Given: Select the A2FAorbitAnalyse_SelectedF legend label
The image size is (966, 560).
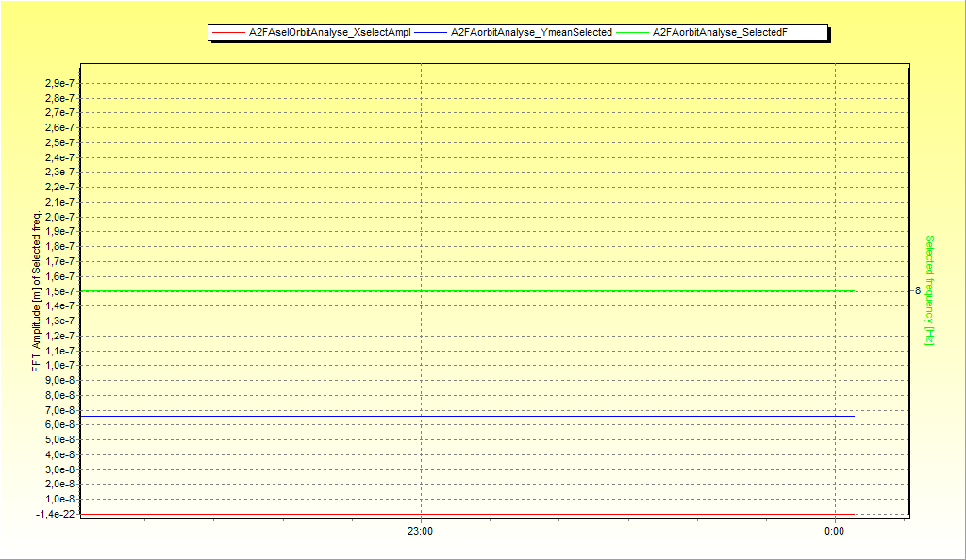Looking at the screenshot, I should 720,33.
